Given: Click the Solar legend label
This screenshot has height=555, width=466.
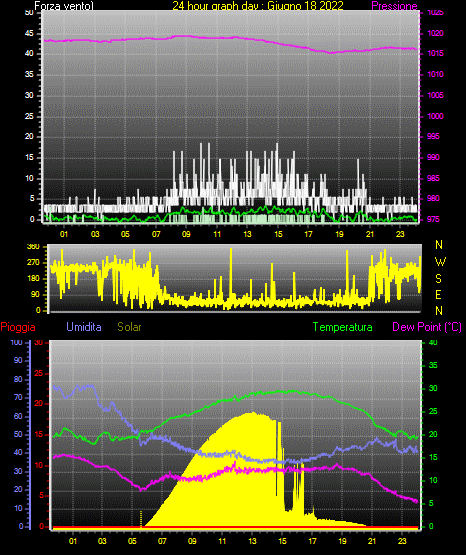Looking at the screenshot, I should (129, 327).
